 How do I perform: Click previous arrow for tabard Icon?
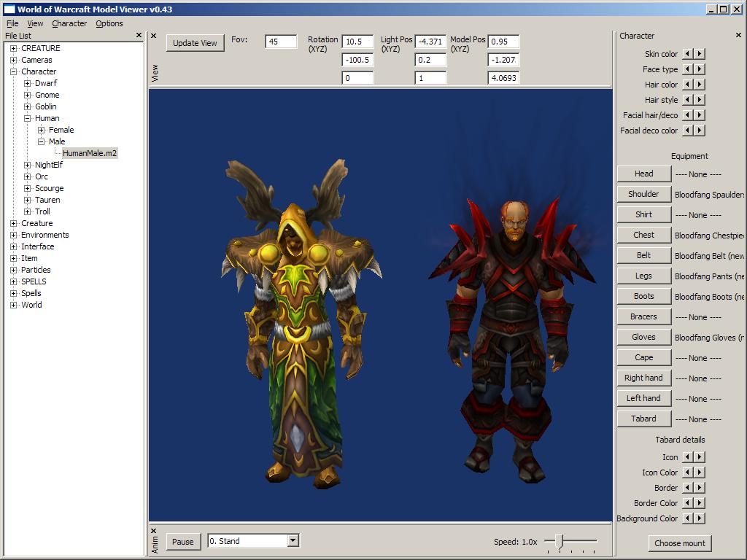pos(687,456)
